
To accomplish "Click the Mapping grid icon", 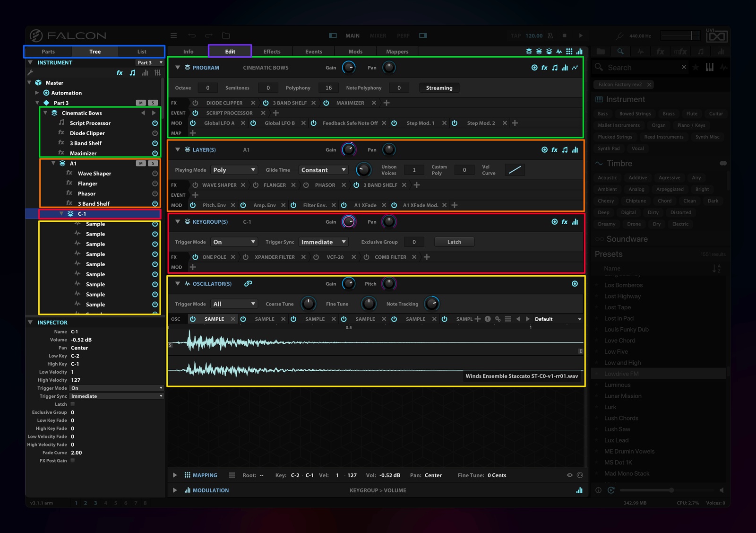I will point(187,475).
